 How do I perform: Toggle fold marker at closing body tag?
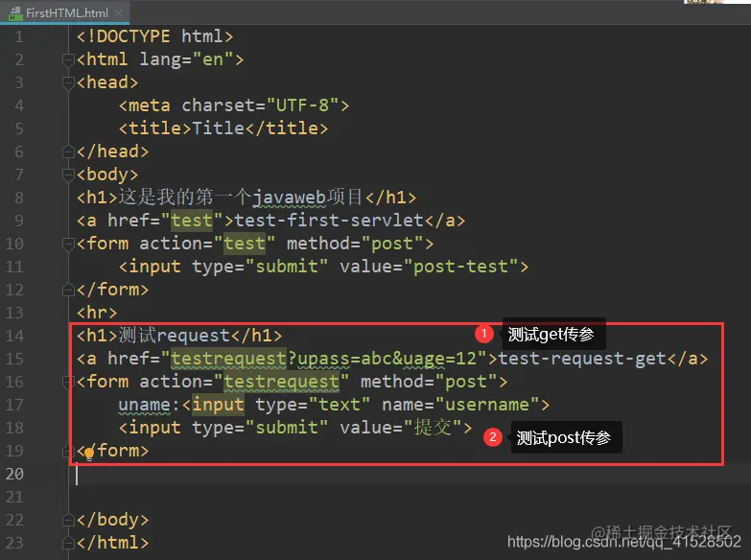(x=67, y=520)
